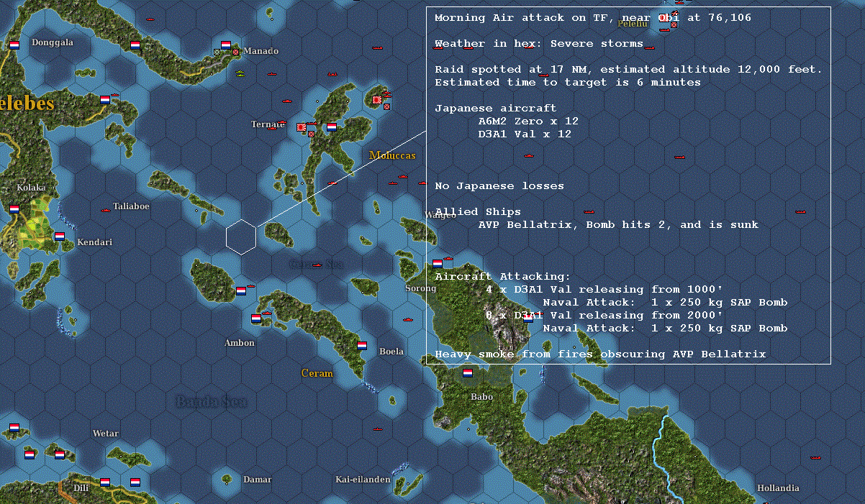Viewport: 865px width, 504px height.
Task: Select the red ship icon next to Taliaboe
Action: 106,210
